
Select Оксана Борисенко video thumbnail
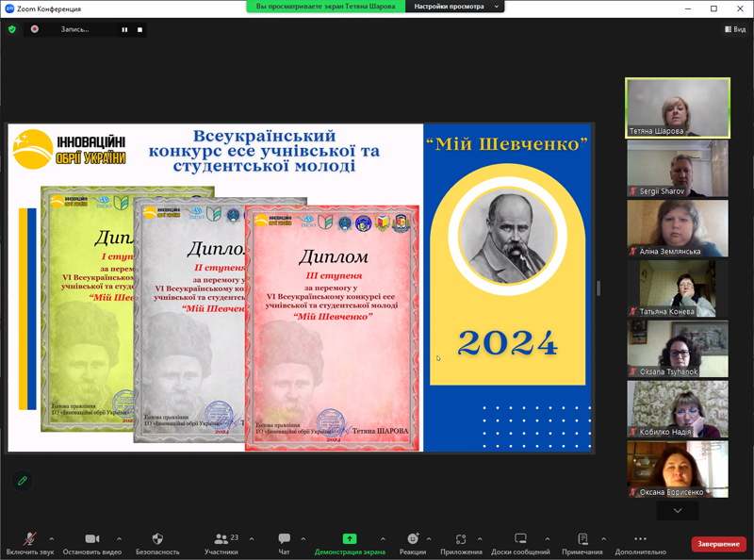pos(678,469)
